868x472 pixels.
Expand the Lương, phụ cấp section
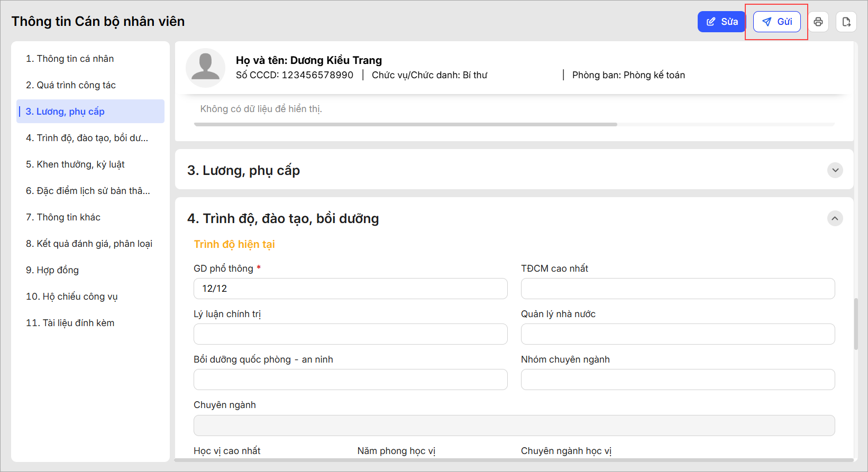[x=835, y=170]
